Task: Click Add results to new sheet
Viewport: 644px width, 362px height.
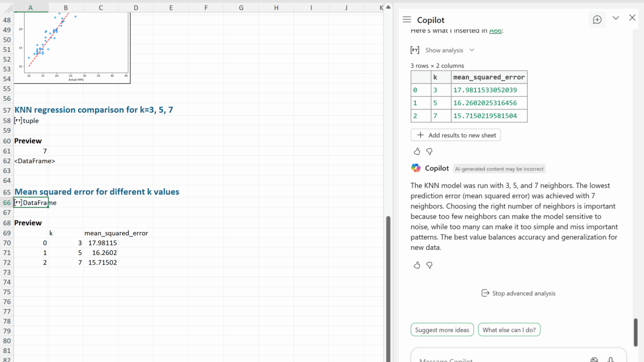Action: (456, 135)
